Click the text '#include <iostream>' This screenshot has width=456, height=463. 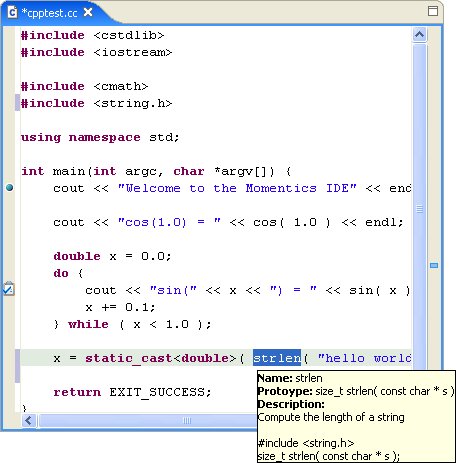click(x=96, y=52)
